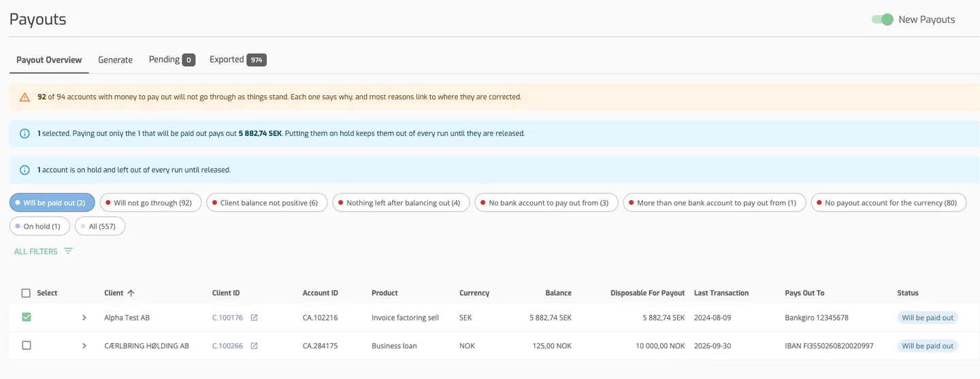Open the Generate tab

pyautogui.click(x=115, y=60)
